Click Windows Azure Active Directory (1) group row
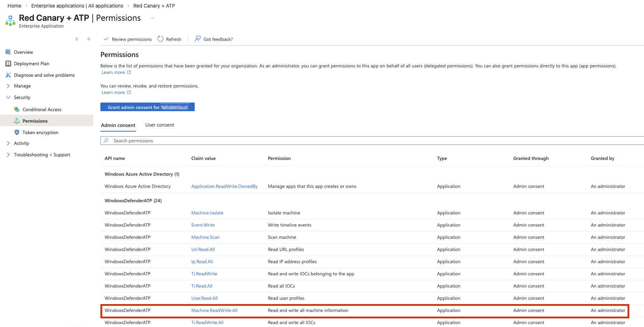Image resolution: width=644 pixels, height=327 pixels. [142, 174]
